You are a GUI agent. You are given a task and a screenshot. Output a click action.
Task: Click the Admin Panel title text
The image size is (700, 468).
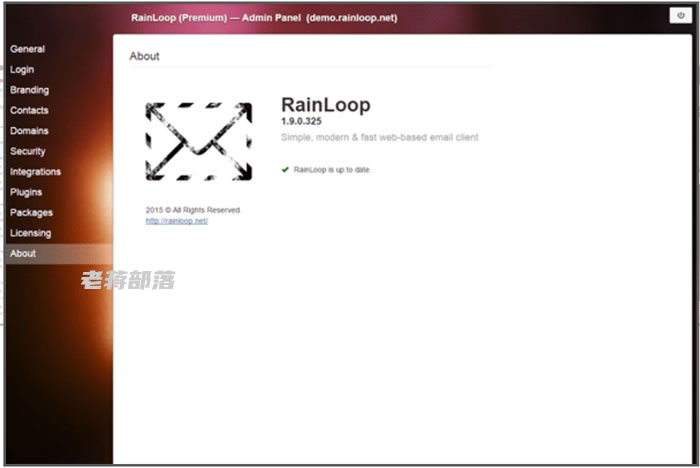coord(264,18)
